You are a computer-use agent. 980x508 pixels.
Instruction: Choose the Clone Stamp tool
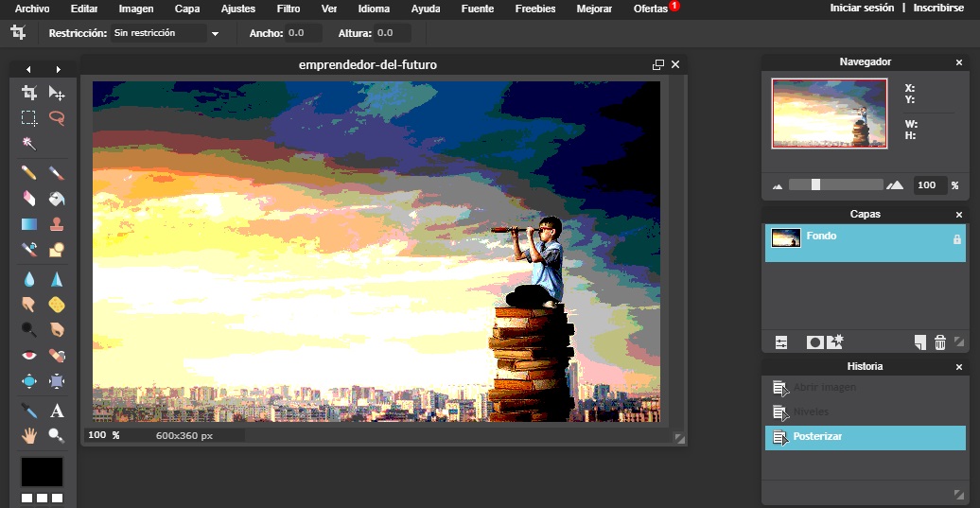tap(57, 224)
